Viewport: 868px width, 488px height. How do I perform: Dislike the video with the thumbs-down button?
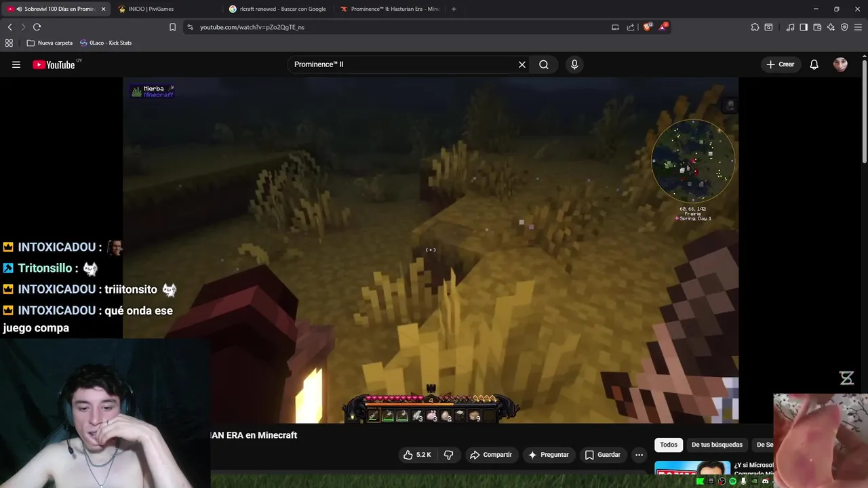tap(448, 455)
